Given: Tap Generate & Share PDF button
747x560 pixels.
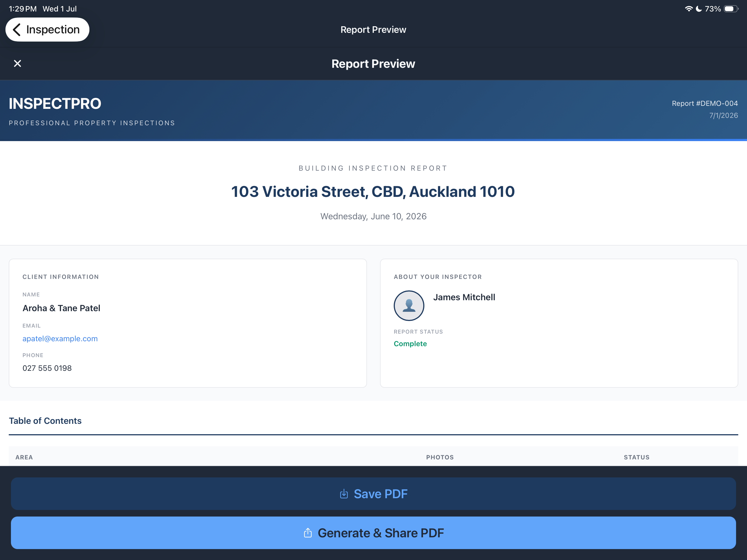Looking at the screenshot, I should [x=373, y=533].
